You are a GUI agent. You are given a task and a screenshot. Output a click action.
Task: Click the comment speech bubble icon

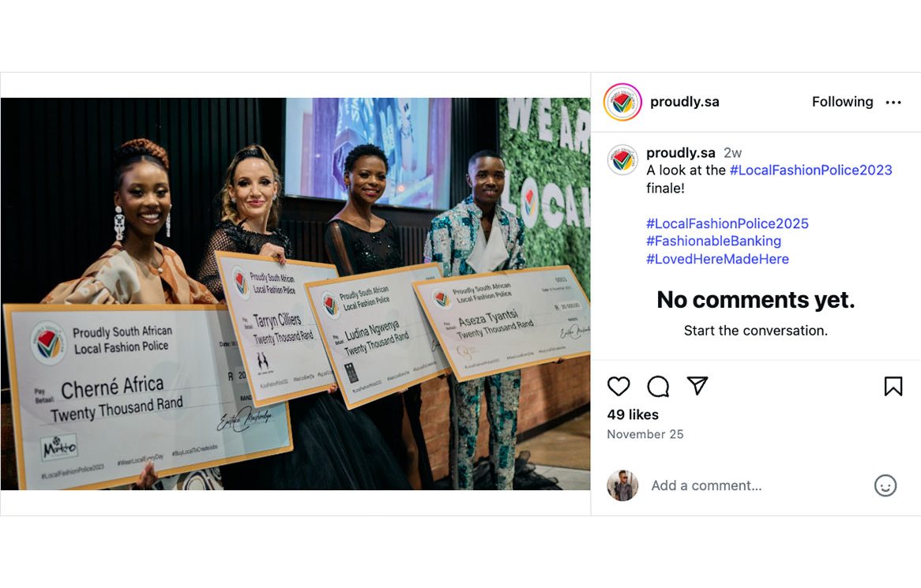point(658,386)
